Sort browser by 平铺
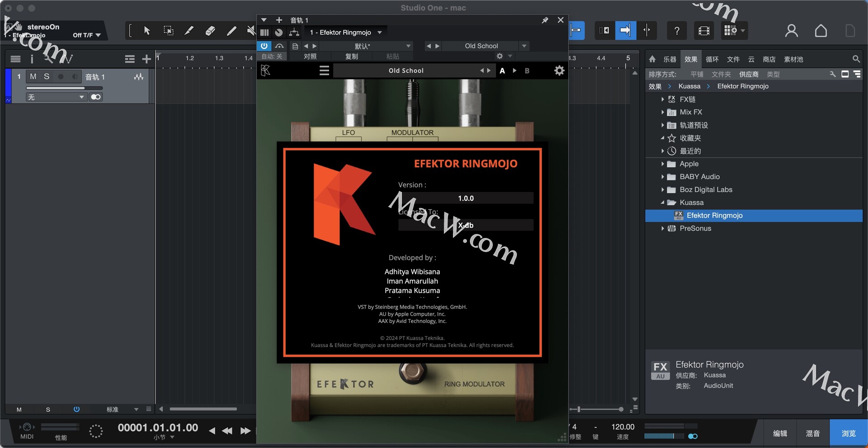The height and width of the screenshot is (448, 868). (x=697, y=74)
